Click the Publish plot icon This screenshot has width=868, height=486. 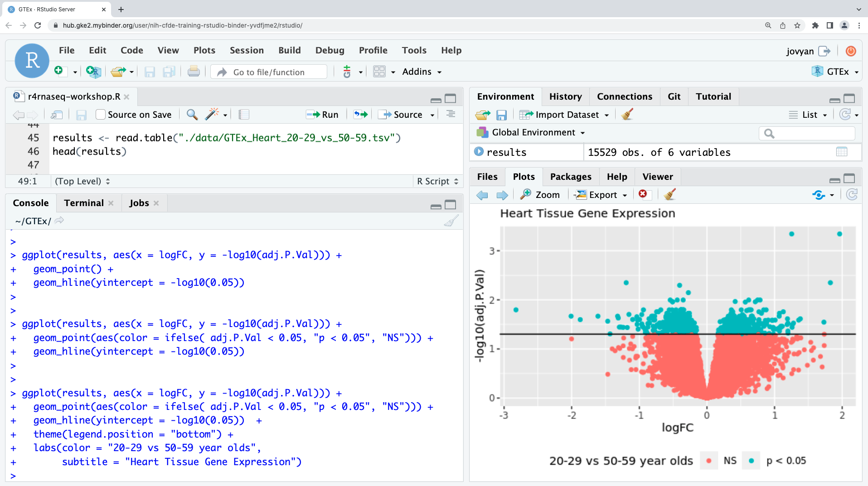click(819, 195)
